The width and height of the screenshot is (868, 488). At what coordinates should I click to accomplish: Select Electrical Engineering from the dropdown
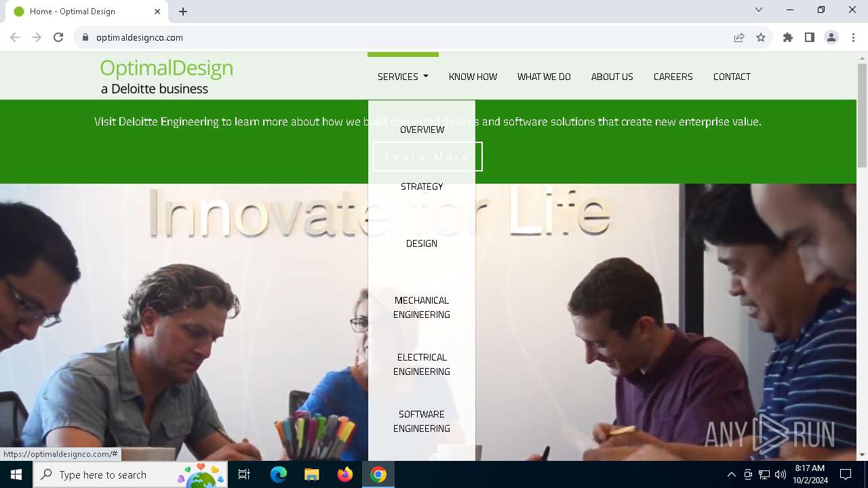point(422,364)
